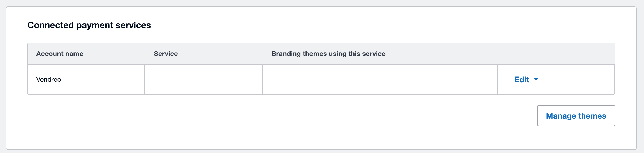644x153 pixels.
Task: Click the blue caret arrow beside Edit
Action: tap(536, 79)
